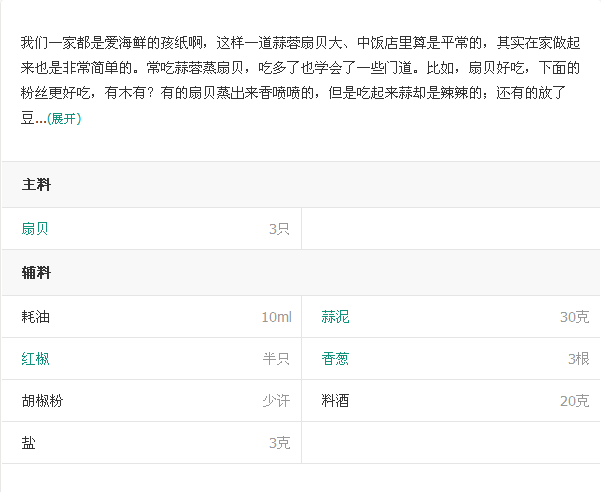
Task: Click the 30克 quantity for 蒜泥
Action: 575,317
